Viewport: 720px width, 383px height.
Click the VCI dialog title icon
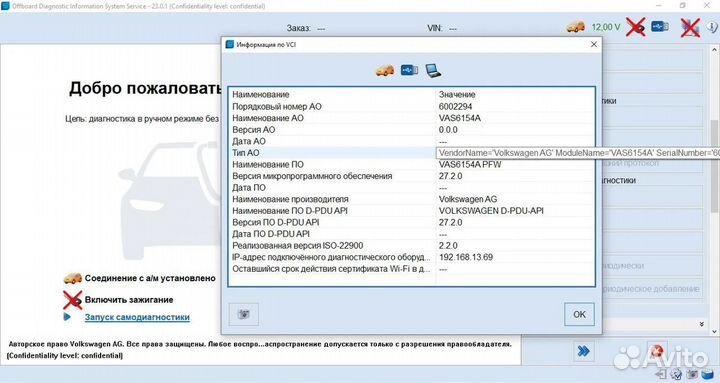coord(230,45)
